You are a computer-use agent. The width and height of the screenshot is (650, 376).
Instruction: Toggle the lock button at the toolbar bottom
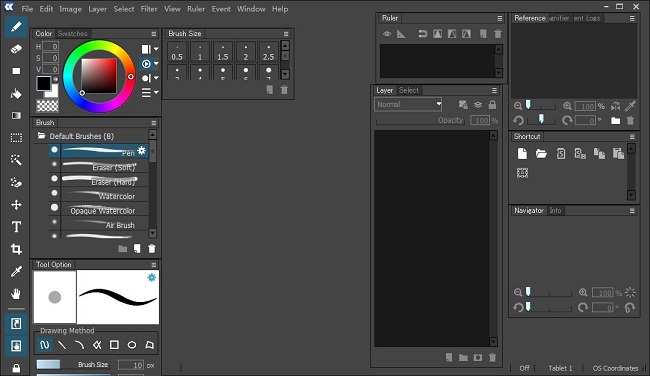tap(16, 368)
